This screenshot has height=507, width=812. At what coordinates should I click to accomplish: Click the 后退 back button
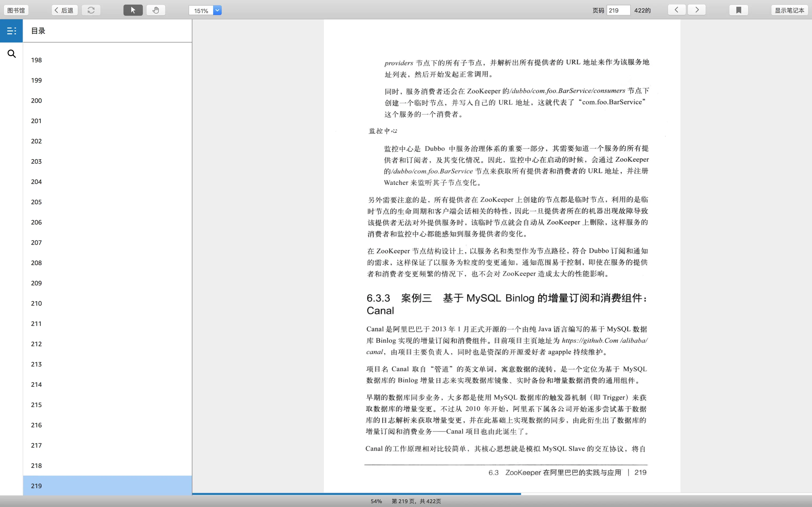click(x=64, y=10)
